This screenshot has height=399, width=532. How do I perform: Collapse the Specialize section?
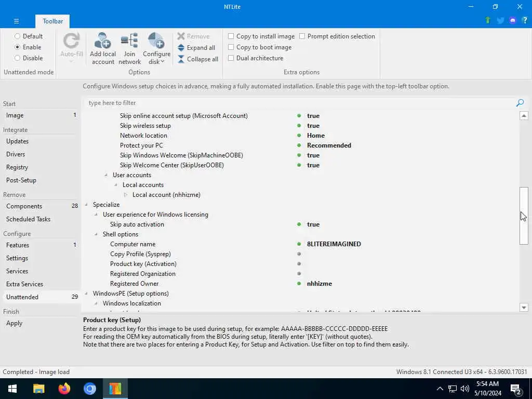coord(86,205)
